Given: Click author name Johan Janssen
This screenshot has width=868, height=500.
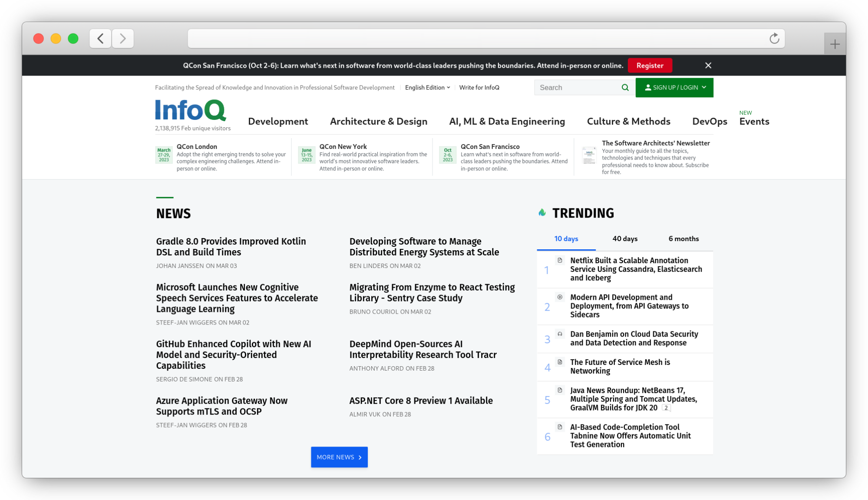Looking at the screenshot, I should pyautogui.click(x=180, y=266).
